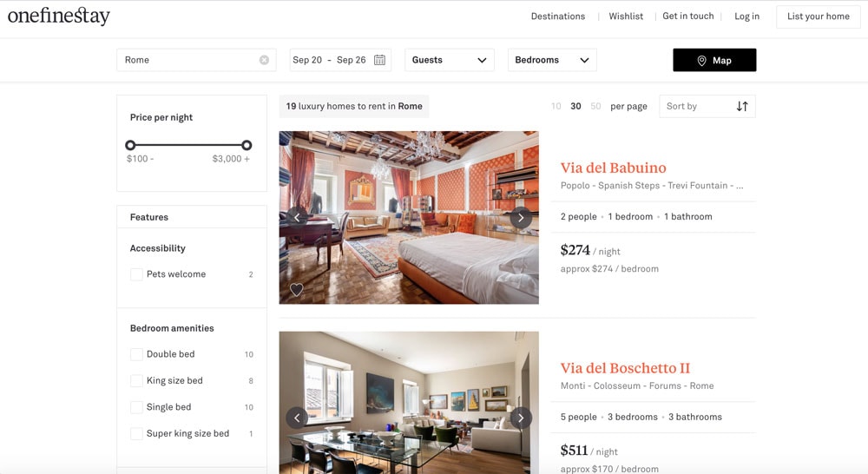This screenshot has height=474, width=868.
Task: Click the $274 / night price
Action: click(x=590, y=250)
